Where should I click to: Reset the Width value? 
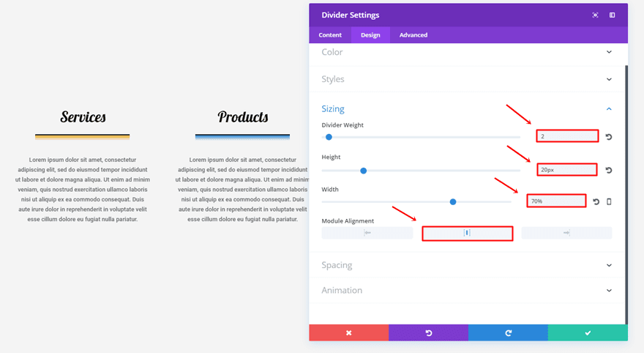click(x=596, y=201)
